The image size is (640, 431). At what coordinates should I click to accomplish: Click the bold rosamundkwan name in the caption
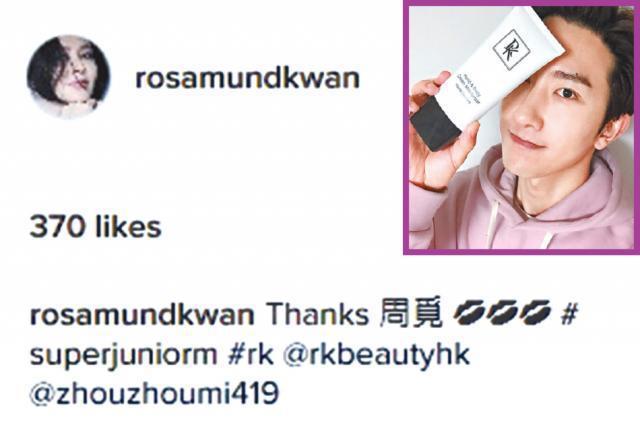(142, 315)
